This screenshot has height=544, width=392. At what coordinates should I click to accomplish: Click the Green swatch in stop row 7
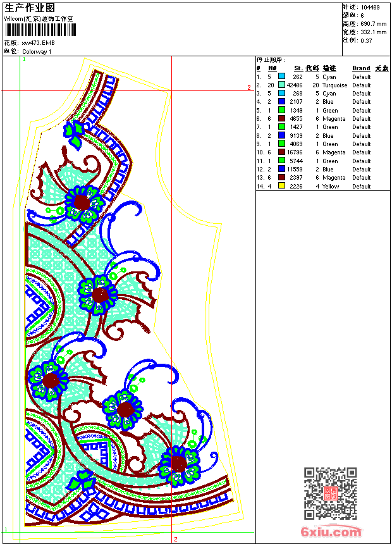click(281, 127)
